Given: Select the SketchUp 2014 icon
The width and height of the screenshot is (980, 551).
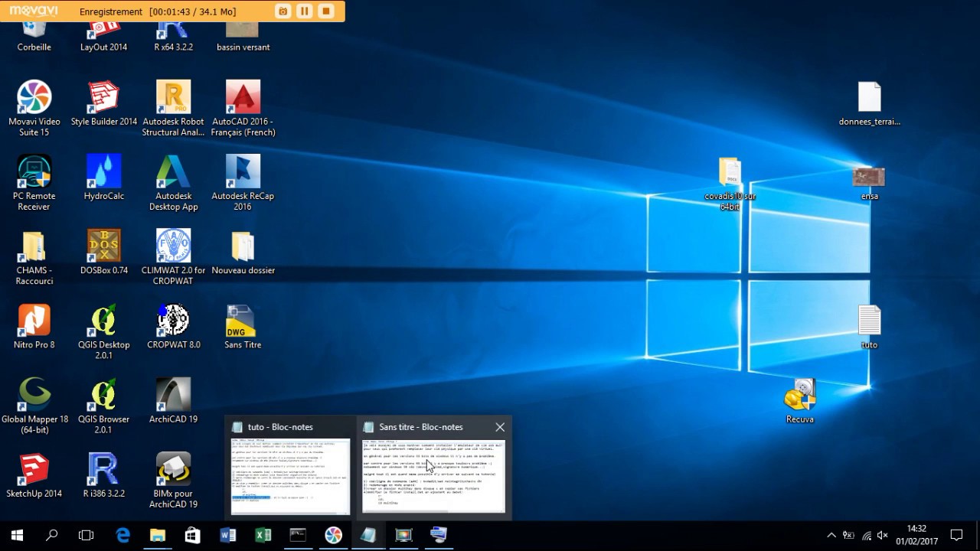Looking at the screenshot, I should tap(34, 475).
